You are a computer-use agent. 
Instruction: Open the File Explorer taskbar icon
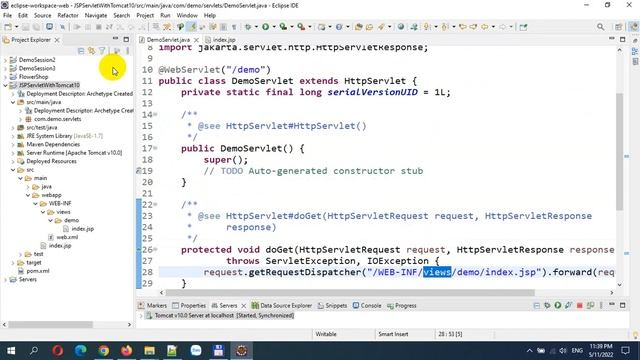(149, 350)
